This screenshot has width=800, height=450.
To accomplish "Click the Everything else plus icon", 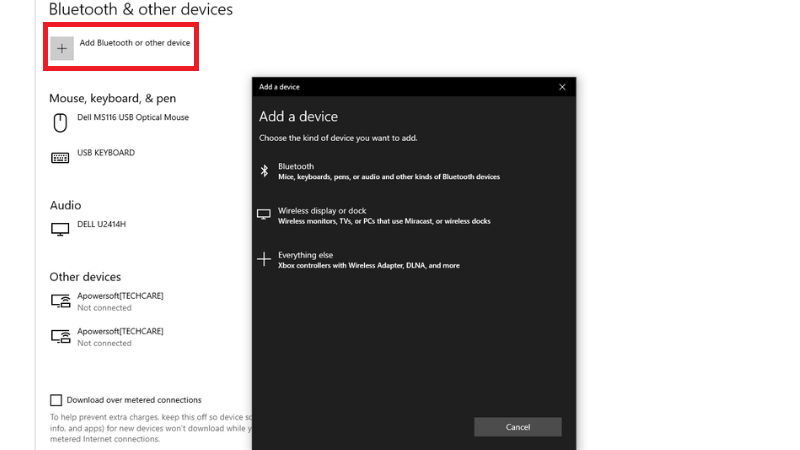I will (264, 259).
